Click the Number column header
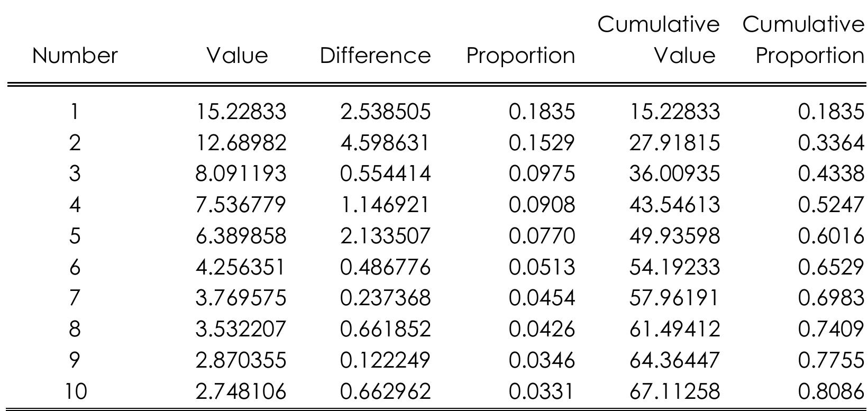The image size is (868, 411). click(x=75, y=56)
